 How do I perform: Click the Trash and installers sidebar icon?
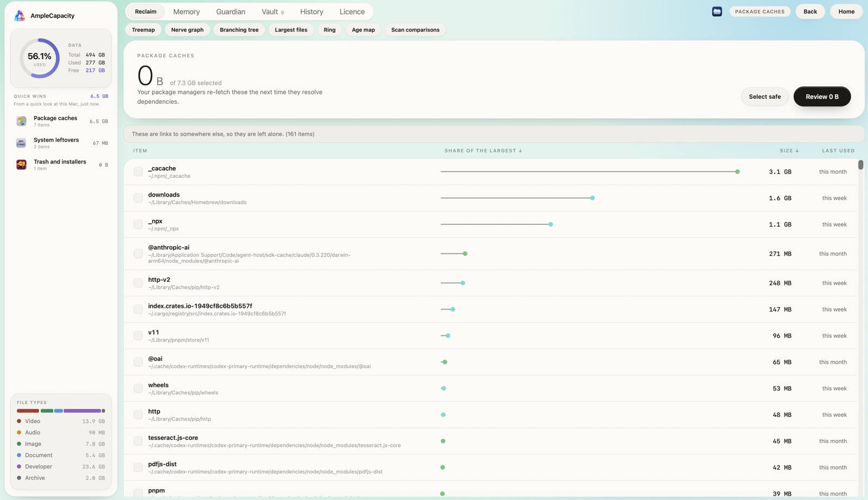21,164
